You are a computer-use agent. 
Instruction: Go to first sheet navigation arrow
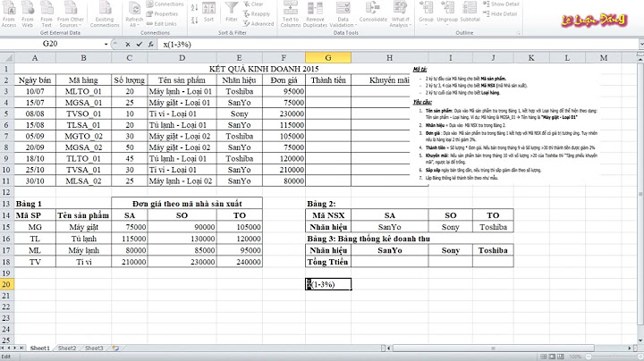(4, 348)
